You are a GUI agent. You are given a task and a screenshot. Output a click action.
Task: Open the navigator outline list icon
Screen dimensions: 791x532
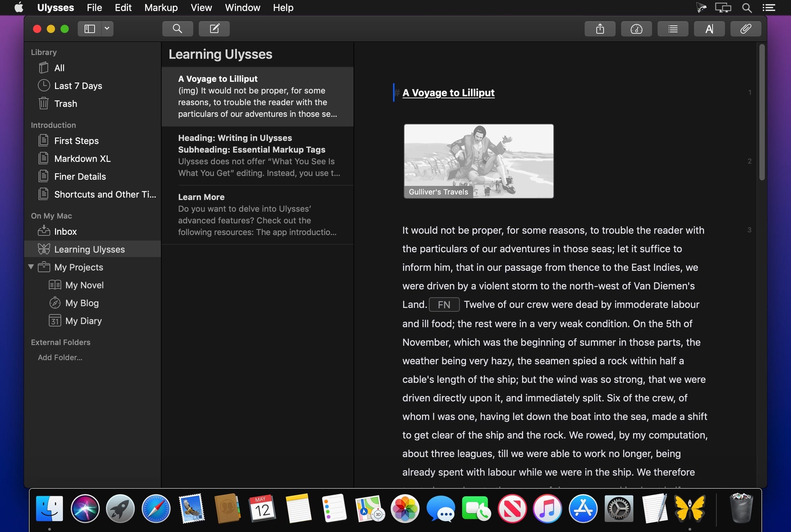click(x=672, y=29)
